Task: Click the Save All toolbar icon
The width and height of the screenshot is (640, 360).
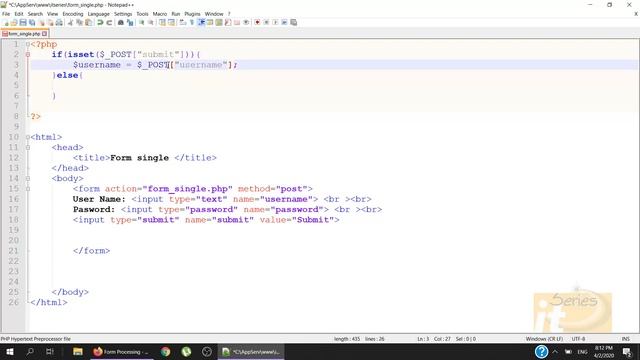Action: pos(32,22)
